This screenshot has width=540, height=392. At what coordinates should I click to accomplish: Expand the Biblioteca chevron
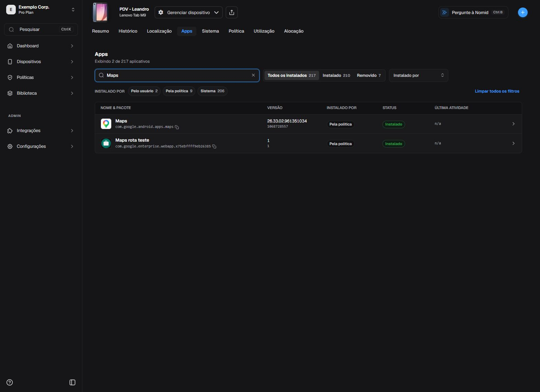(x=72, y=93)
